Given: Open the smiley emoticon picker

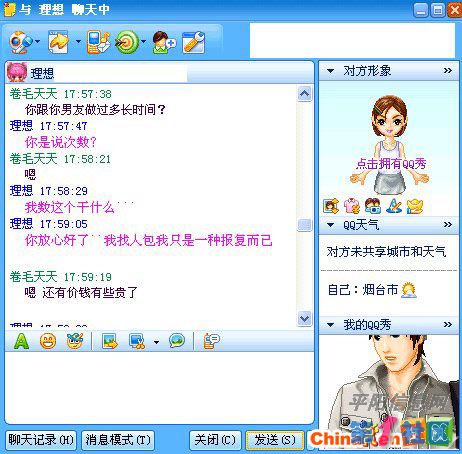Looking at the screenshot, I should pyautogui.click(x=48, y=341).
